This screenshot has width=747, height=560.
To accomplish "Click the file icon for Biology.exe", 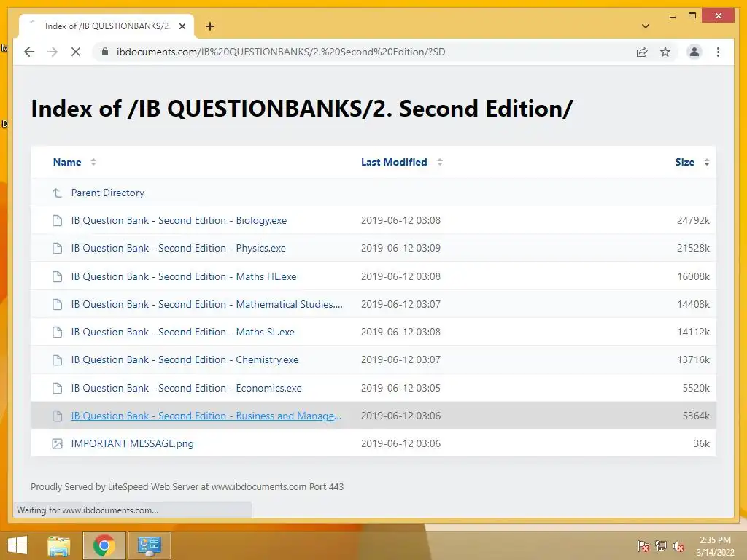I will 57,220.
